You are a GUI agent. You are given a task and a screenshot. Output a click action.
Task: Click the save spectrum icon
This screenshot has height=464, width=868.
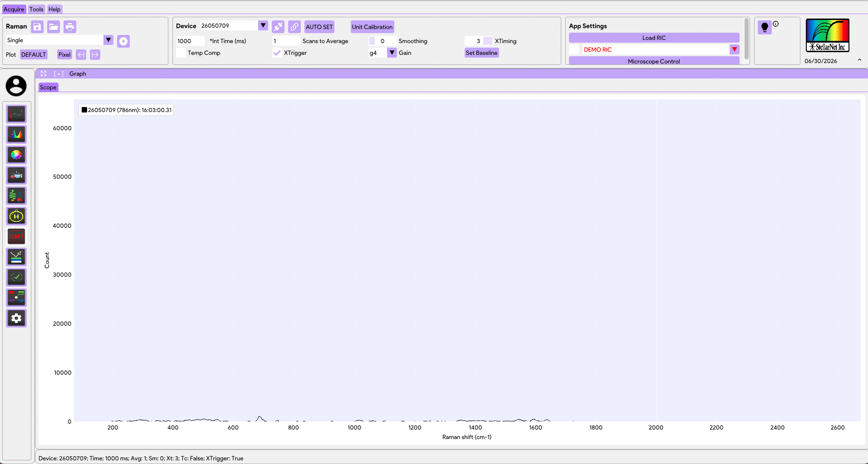tap(37, 27)
